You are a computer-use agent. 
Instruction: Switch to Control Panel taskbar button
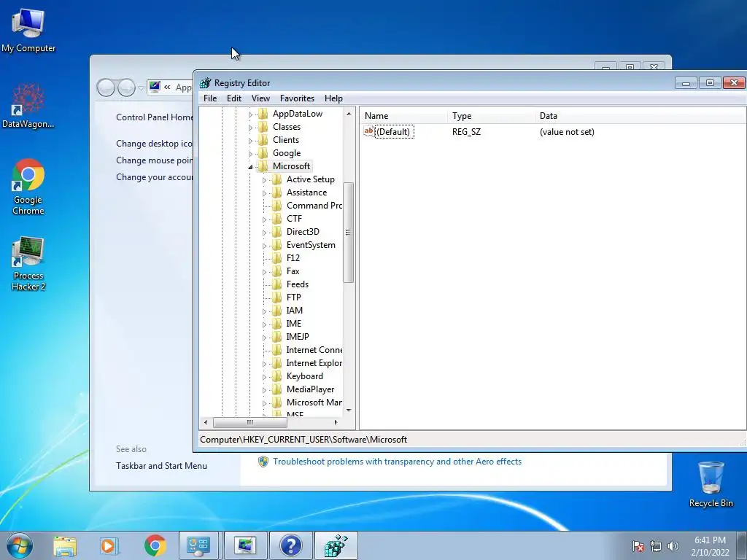tap(200, 545)
